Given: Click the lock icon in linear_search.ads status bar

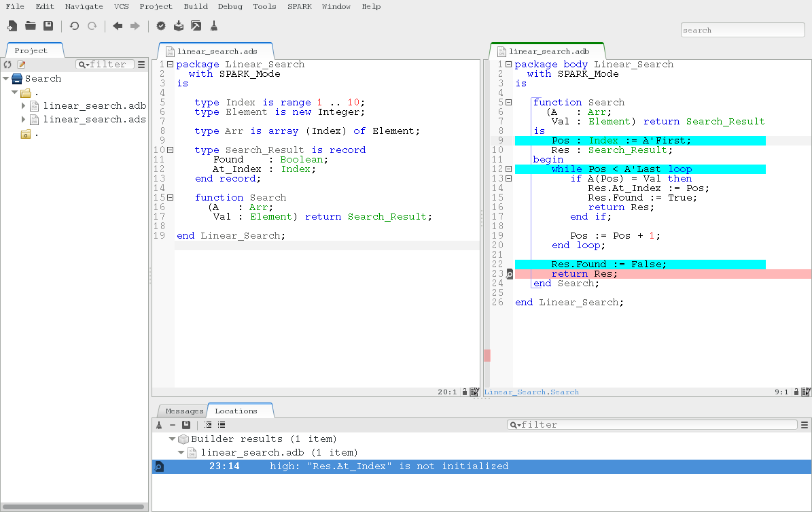Looking at the screenshot, I should coord(465,392).
